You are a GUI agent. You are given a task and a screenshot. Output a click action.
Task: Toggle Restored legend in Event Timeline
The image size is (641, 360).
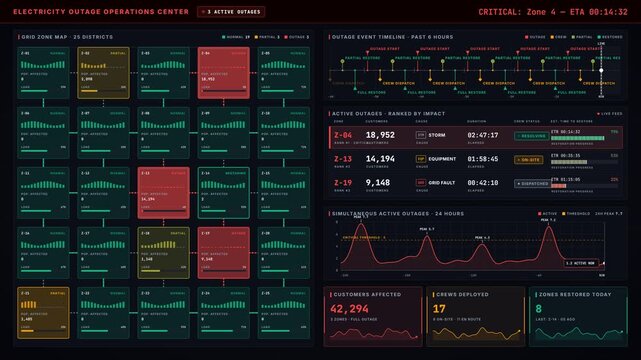tap(610, 37)
